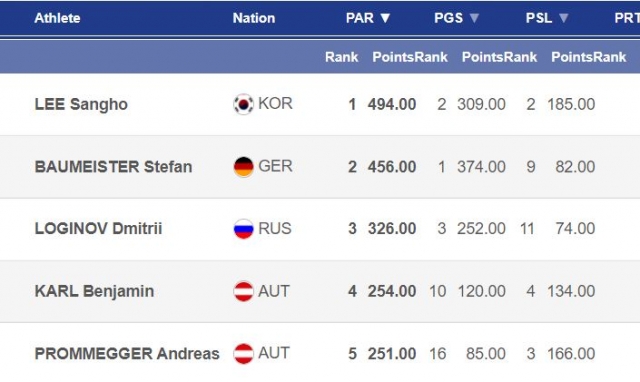
Task: Sort by PGS column arrow
Action: [x=474, y=18]
